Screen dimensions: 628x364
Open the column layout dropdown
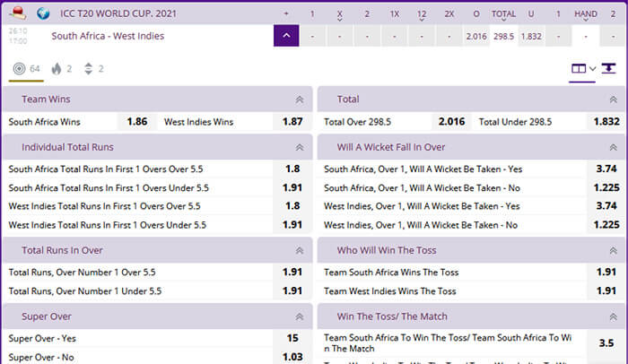click(x=583, y=69)
